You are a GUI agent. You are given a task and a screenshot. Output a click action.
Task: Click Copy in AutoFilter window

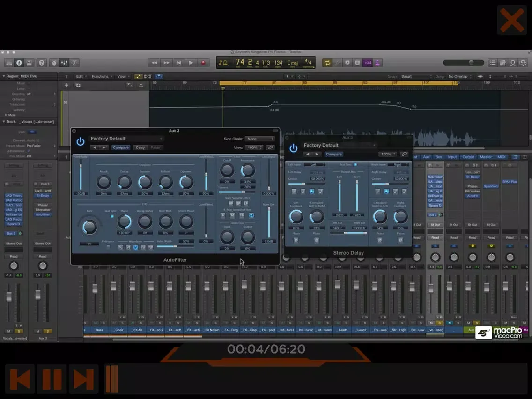coord(140,148)
